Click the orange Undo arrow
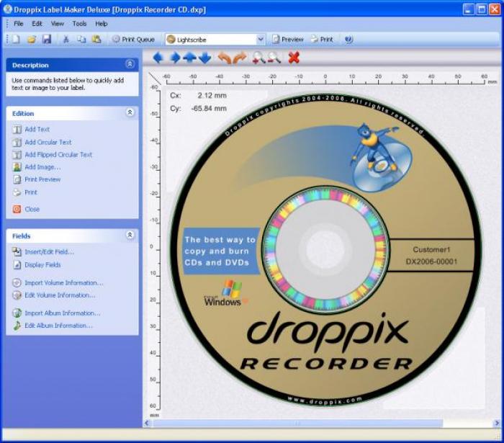This screenshot has height=443, width=504. [x=225, y=58]
